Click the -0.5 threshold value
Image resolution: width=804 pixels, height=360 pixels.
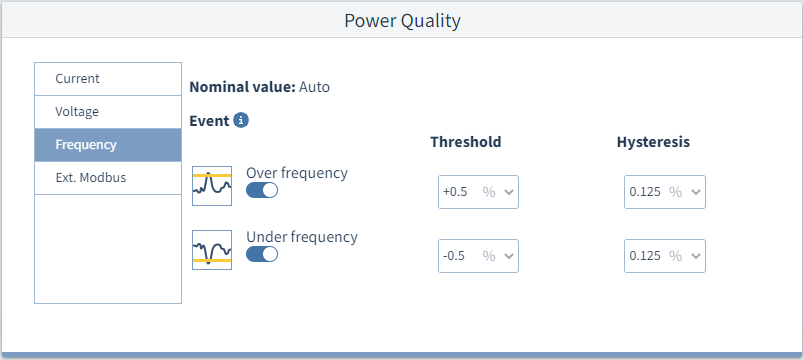tap(454, 256)
